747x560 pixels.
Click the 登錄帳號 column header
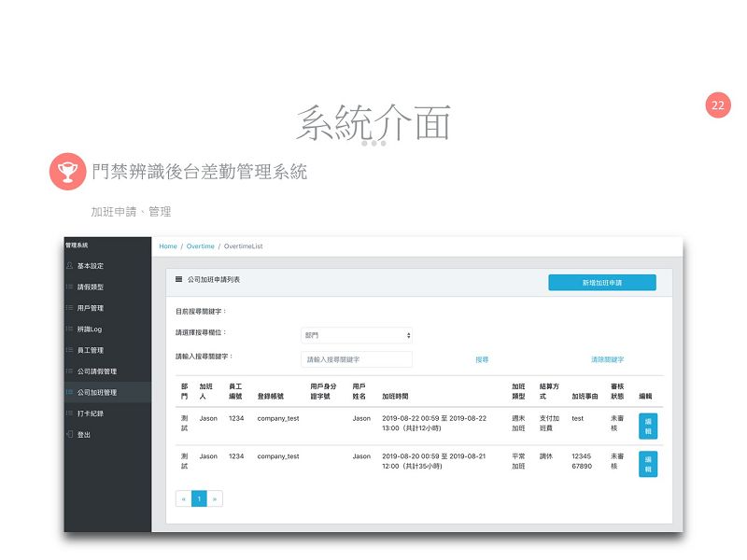[x=270, y=396]
